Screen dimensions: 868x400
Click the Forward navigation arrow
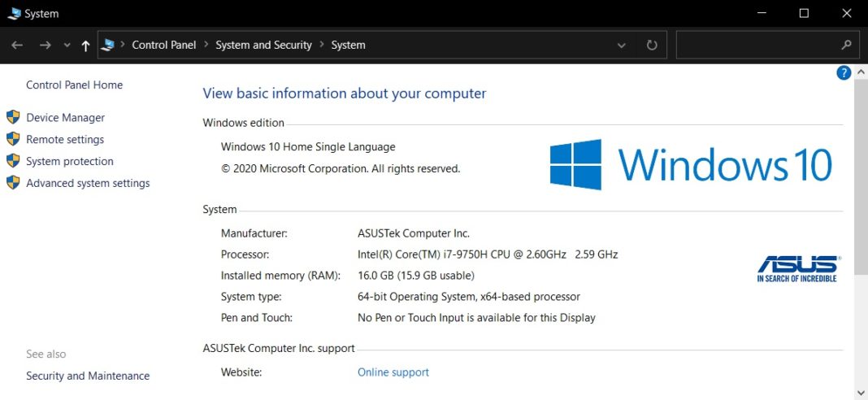click(46, 46)
